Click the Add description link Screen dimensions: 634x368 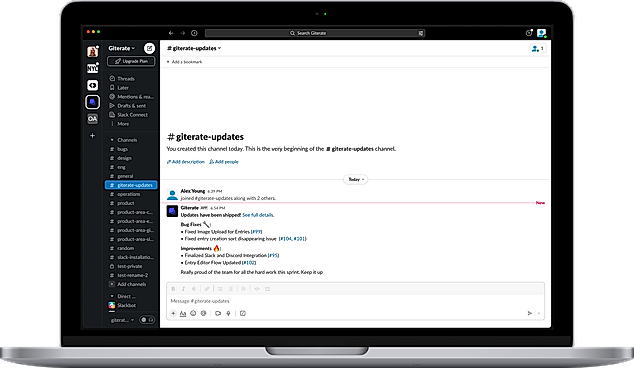(186, 162)
